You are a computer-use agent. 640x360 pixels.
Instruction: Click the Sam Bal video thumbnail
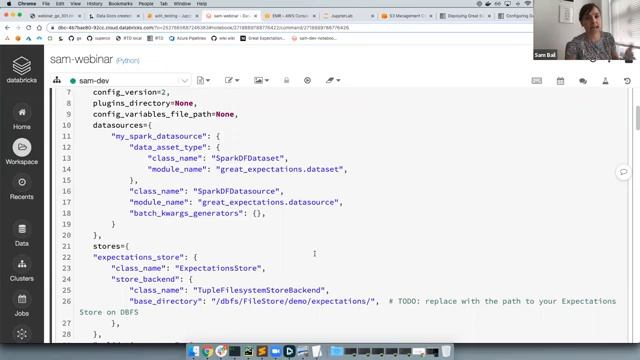(x=587, y=30)
